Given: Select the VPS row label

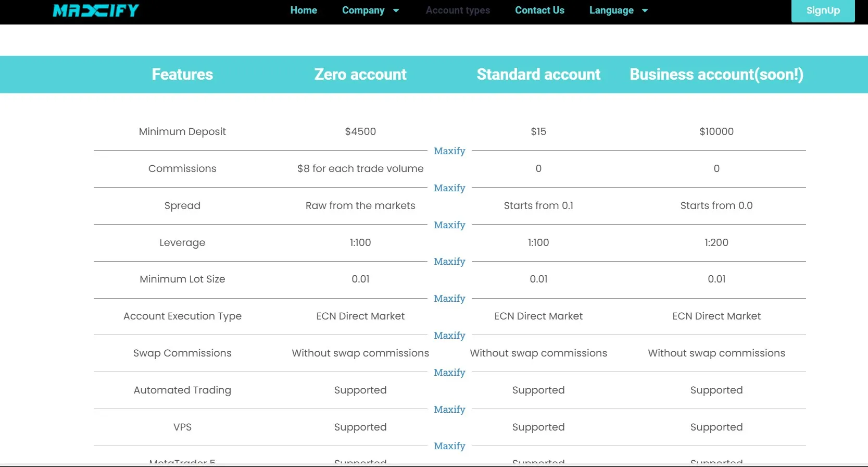Looking at the screenshot, I should (182, 427).
